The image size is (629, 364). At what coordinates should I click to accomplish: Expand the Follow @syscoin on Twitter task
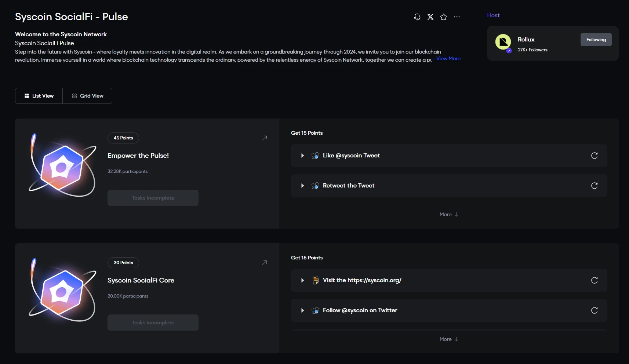[302, 310]
